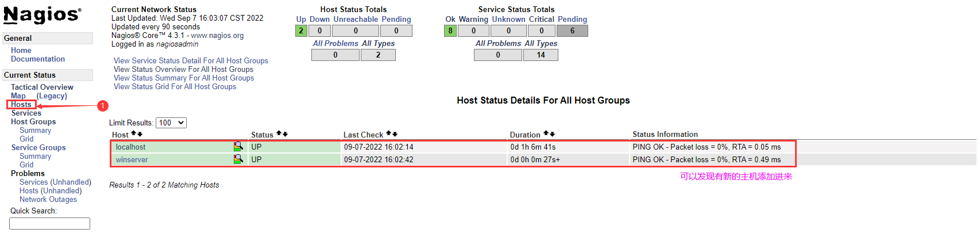Open the Services menu item
This screenshot has width=980, height=233.
[26, 113]
